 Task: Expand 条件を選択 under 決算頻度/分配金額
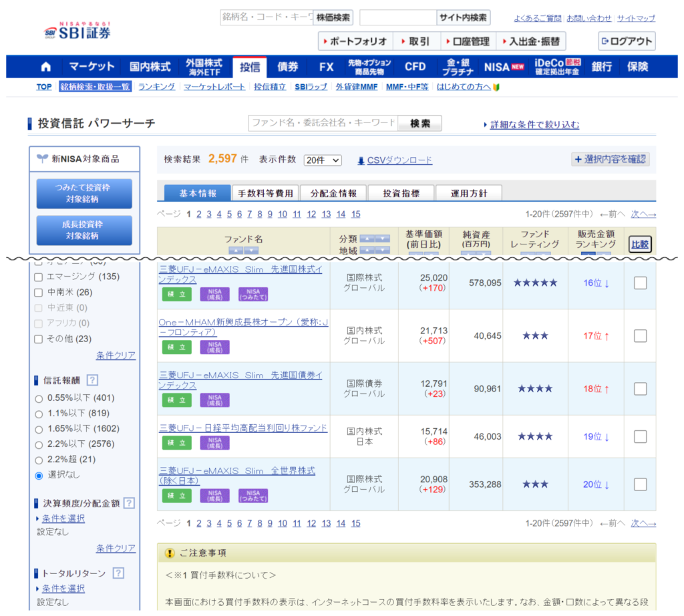(x=63, y=518)
